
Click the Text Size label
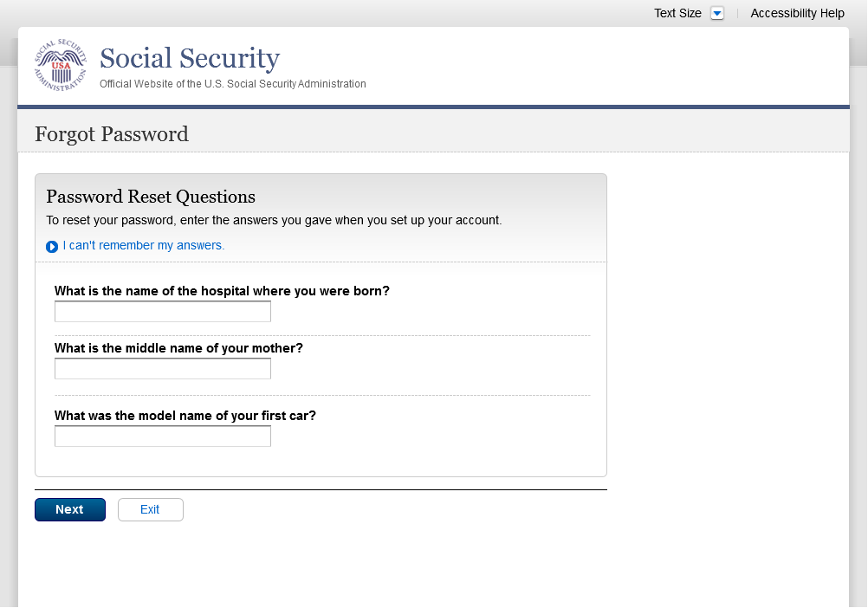tap(677, 13)
